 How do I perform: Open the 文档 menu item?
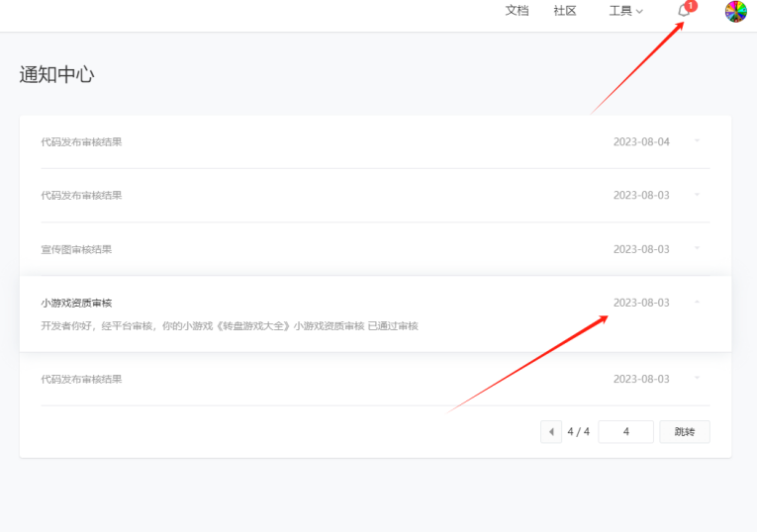517,11
